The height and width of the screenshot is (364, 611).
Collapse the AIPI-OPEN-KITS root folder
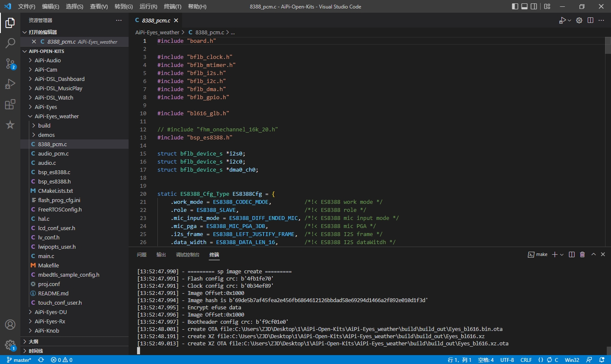tap(74, 51)
